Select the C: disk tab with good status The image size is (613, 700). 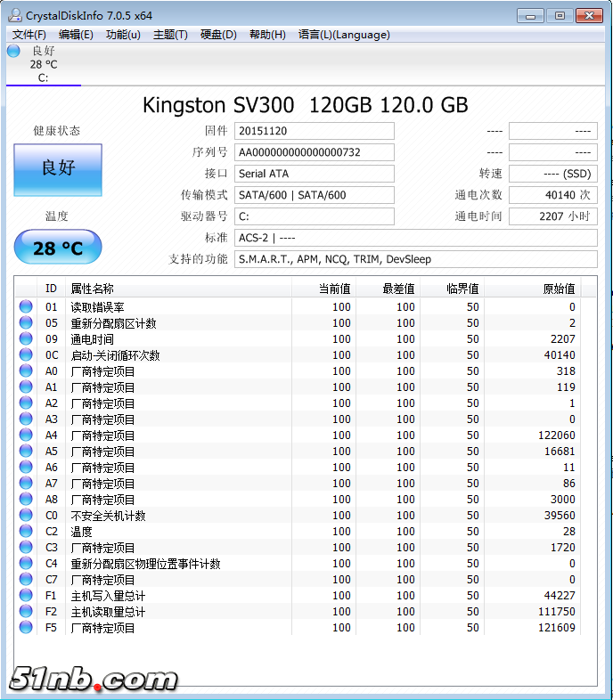(44, 64)
